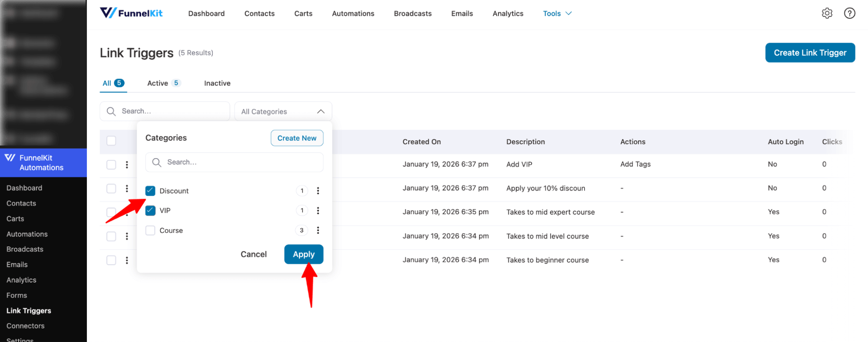Go to Contacts in the top navigation
868x342 pixels.
click(259, 13)
